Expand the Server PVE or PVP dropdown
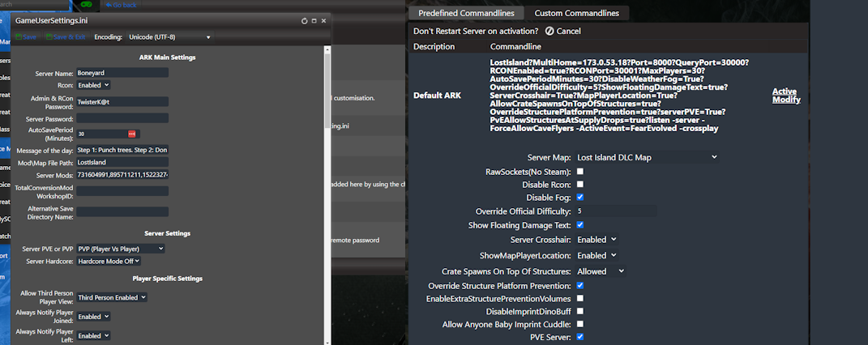Image resolution: width=868 pixels, height=345 pixels. pos(121,249)
